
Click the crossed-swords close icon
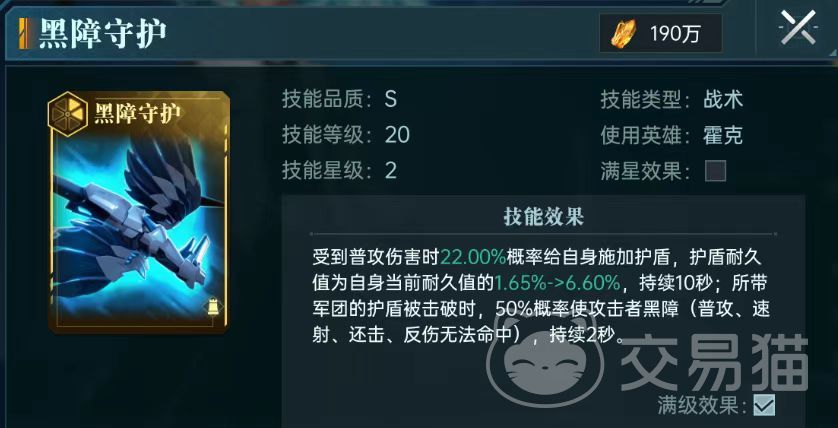click(x=798, y=28)
